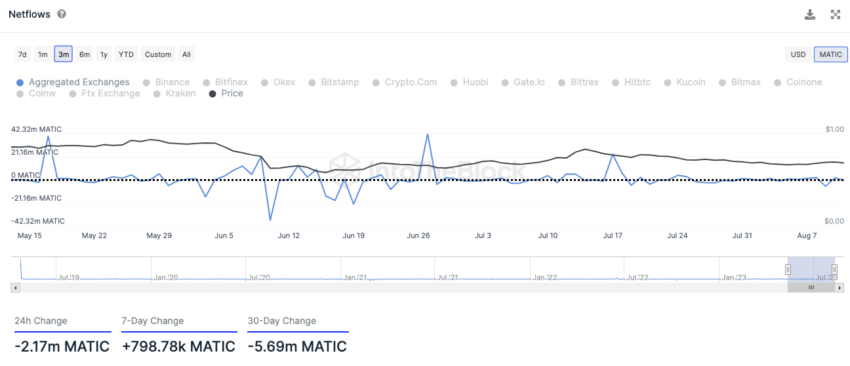Toggle Price series in legend

(x=226, y=93)
